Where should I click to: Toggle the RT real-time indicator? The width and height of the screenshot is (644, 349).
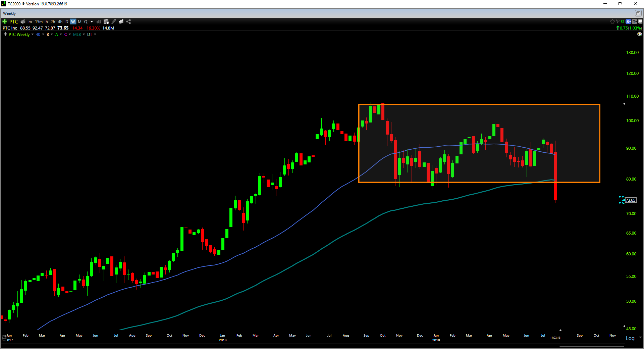[623, 21]
